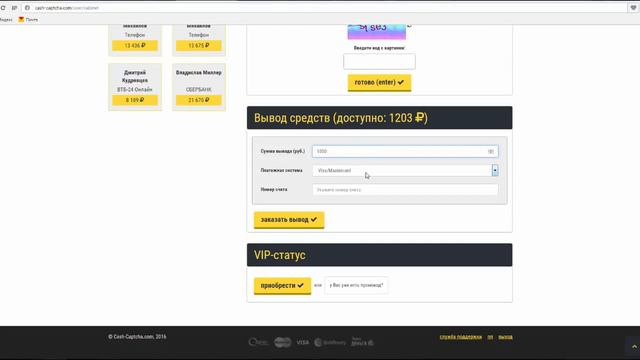Click the Сумма вывода amount field
The width and height of the screenshot is (640, 360).
coord(405,151)
